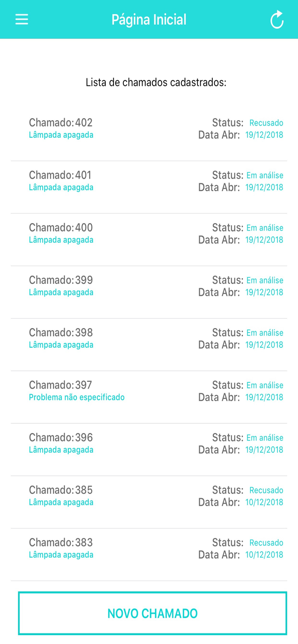Click the Problema não especificado text

coord(76,398)
